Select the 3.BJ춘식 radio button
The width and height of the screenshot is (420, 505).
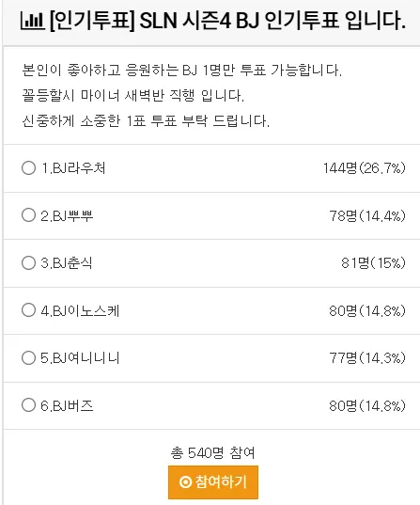28,262
